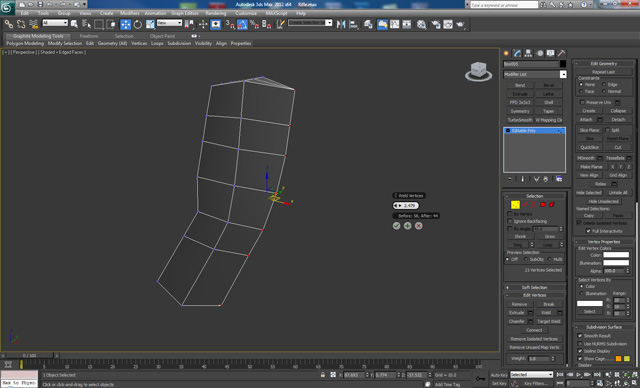This screenshot has height=388, width=640.
Task: Open the Select by Name tool
Action: (x=87, y=24)
